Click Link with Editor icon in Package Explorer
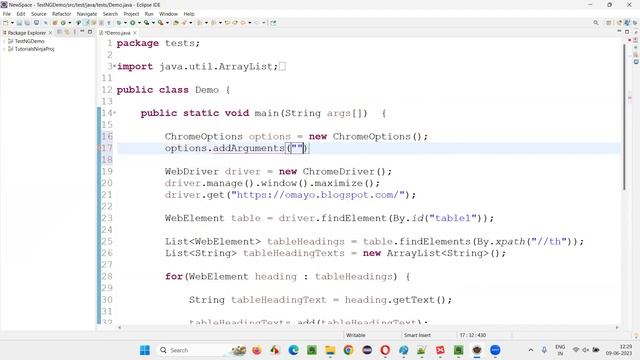Screen dimensions: 640x360 (x=67, y=32)
